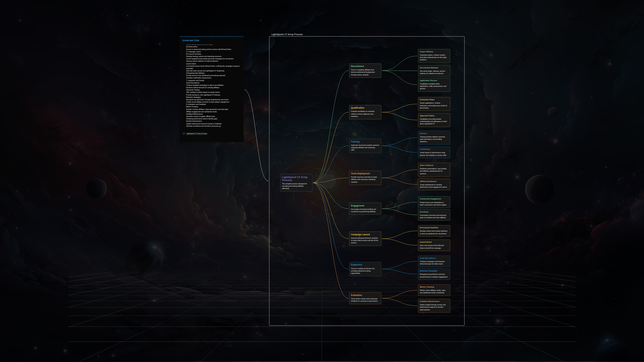
Task: Open the Application Process card
Action: tap(434, 85)
